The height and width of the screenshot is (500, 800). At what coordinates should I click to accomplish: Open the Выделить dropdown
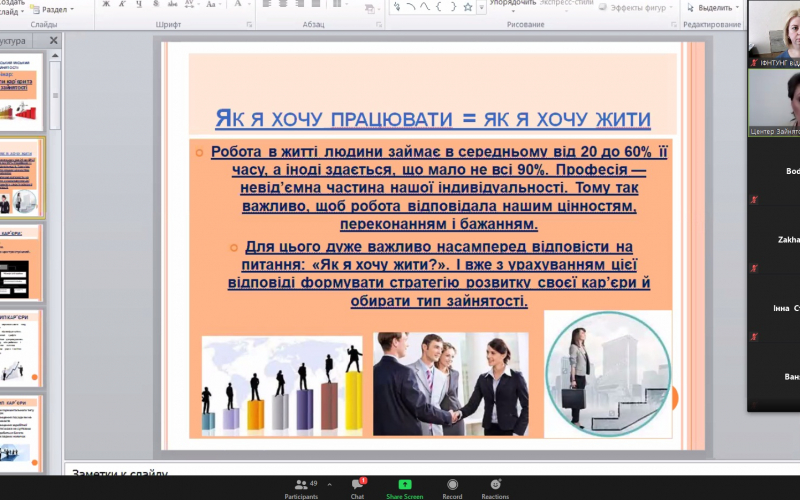pos(713,8)
